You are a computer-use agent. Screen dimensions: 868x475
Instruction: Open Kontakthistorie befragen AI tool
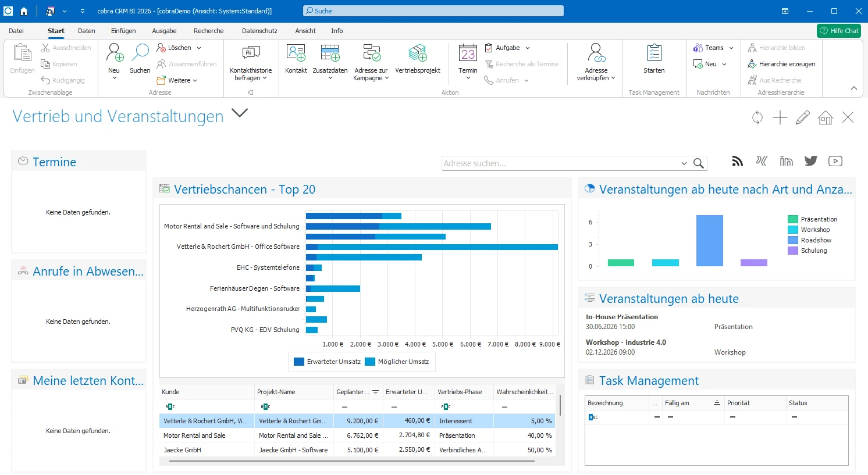(251, 62)
